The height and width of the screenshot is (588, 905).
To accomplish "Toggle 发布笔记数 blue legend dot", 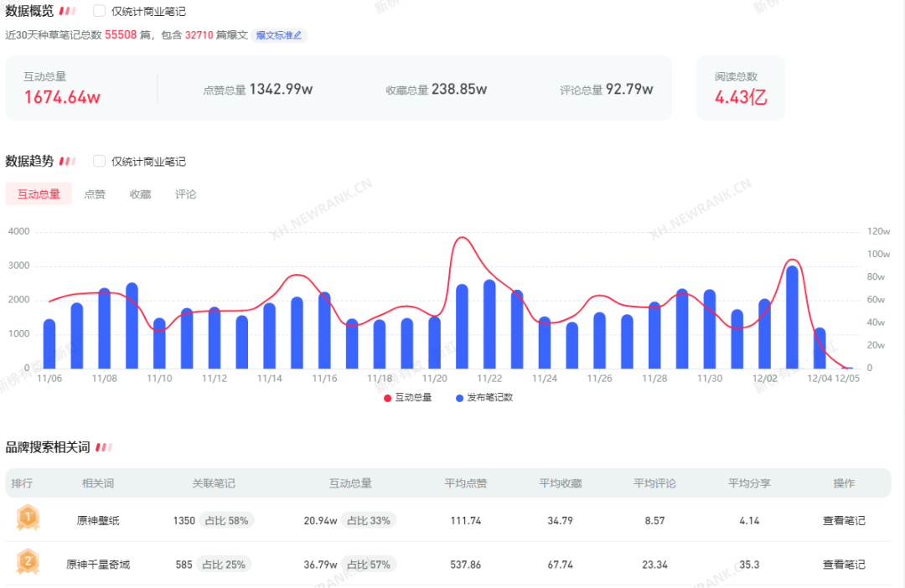I will point(459,398).
